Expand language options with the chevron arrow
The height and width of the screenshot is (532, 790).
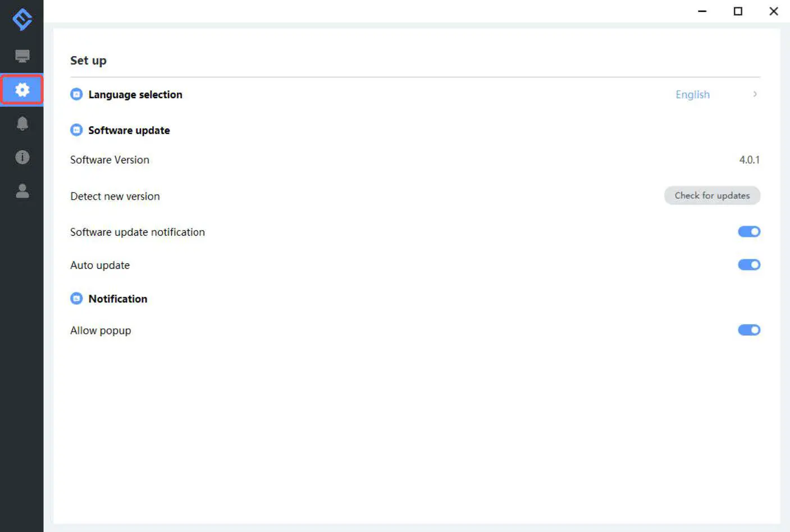coord(755,94)
